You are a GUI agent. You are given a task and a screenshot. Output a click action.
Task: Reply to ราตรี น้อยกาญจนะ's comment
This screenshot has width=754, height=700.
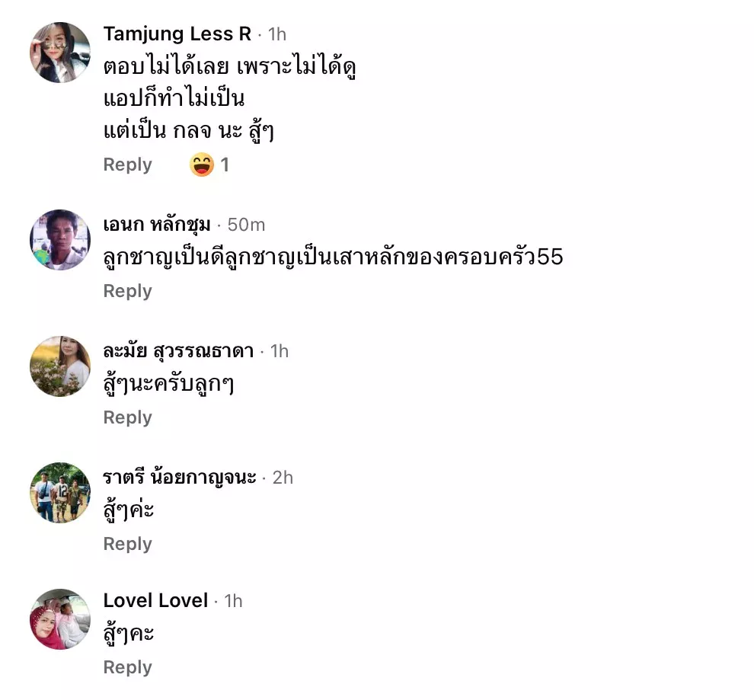point(127,544)
